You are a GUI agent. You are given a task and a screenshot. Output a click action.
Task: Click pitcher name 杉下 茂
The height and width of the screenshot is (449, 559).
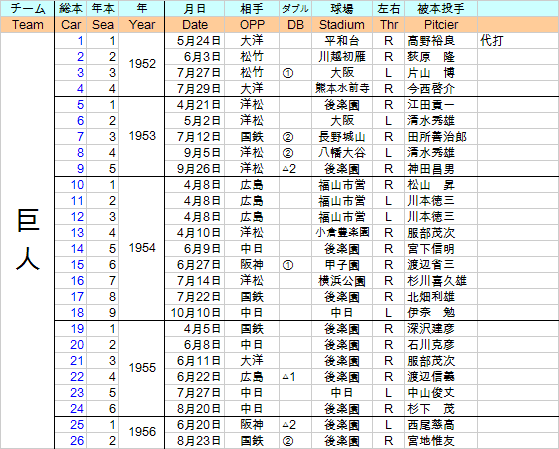point(431,409)
